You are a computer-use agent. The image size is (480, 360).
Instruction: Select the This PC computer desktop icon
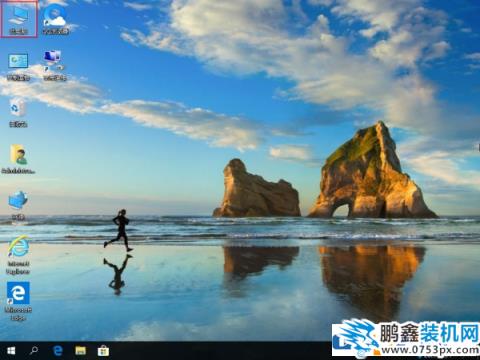click(x=18, y=19)
